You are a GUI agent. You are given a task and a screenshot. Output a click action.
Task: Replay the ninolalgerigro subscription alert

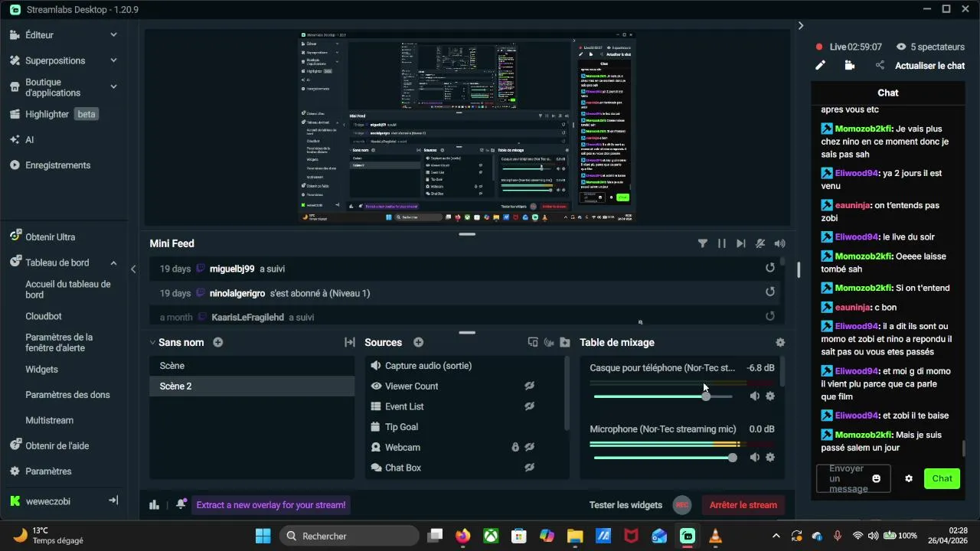[x=770, y=292]
